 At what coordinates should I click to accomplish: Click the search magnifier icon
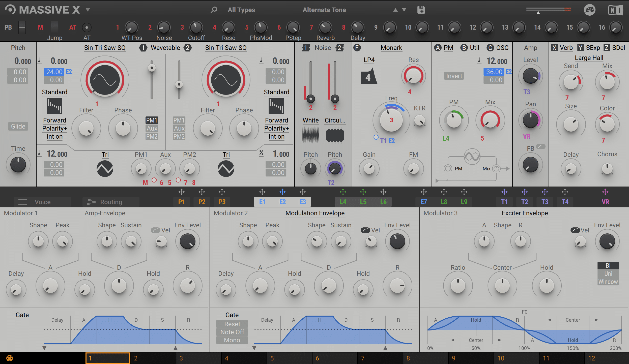pyautogui.click(x=214, y=10)
